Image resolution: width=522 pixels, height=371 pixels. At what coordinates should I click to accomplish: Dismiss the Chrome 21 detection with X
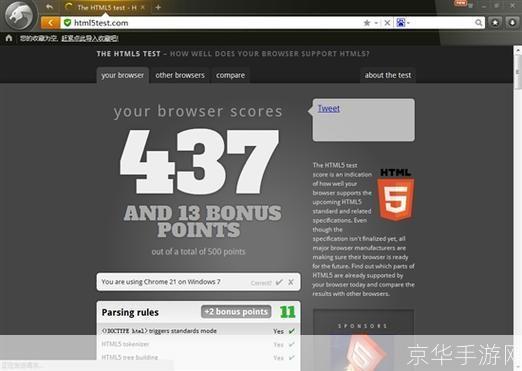coord(291,282)
